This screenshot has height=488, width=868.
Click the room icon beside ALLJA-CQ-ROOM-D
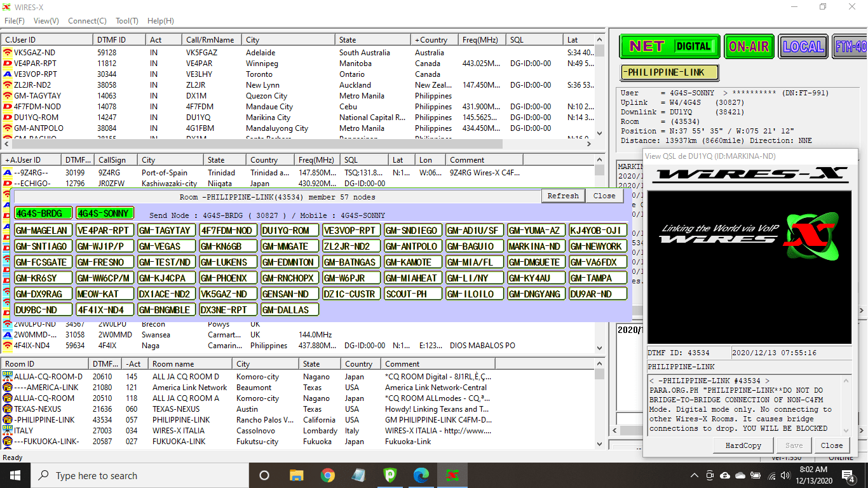[8, 377]
